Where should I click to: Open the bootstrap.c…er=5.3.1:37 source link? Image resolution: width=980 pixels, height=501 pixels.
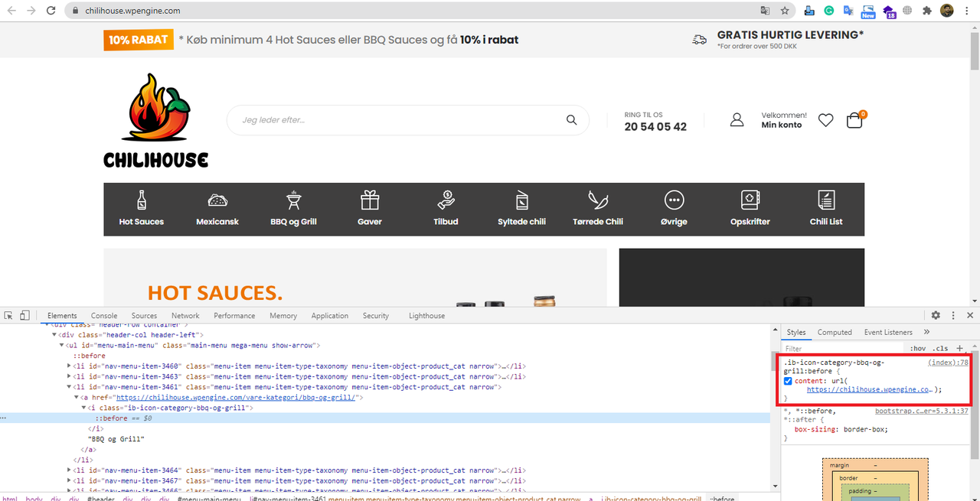click(922, 411)
